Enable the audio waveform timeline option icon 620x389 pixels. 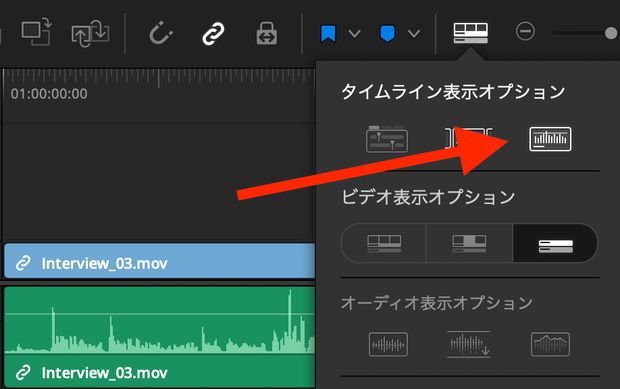coord(550,139)
